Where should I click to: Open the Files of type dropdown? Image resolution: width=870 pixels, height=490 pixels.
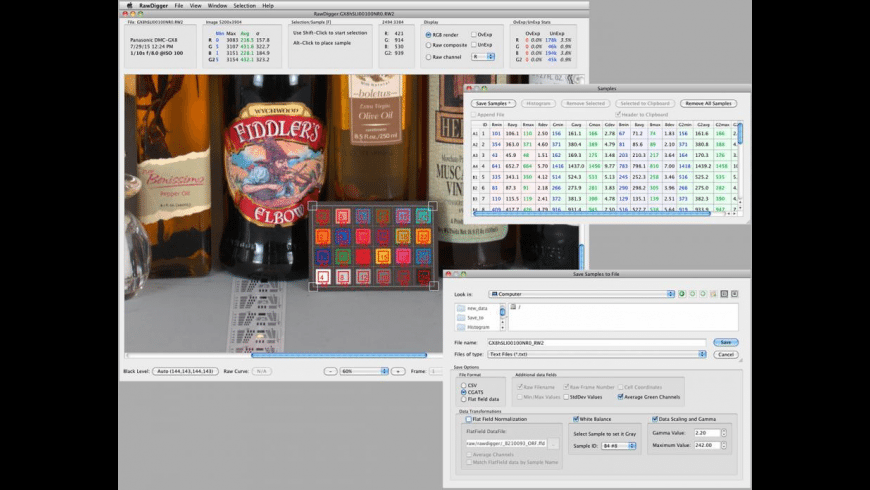(597, 354)
